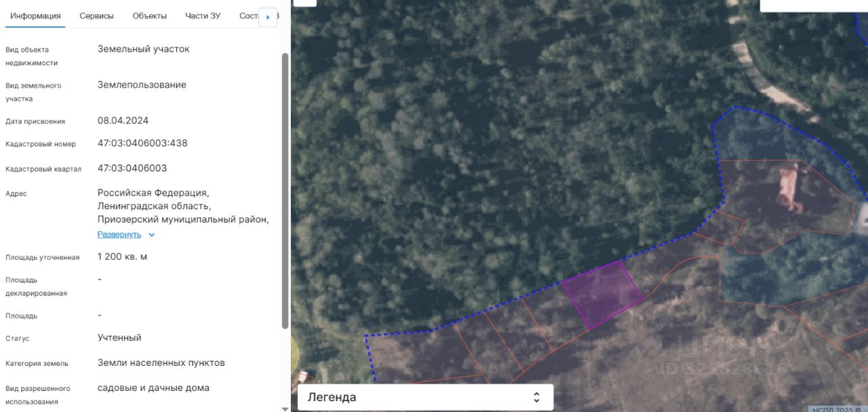Click the Земельный участок value
868x412 pixels.
click(x=144, y=49)
